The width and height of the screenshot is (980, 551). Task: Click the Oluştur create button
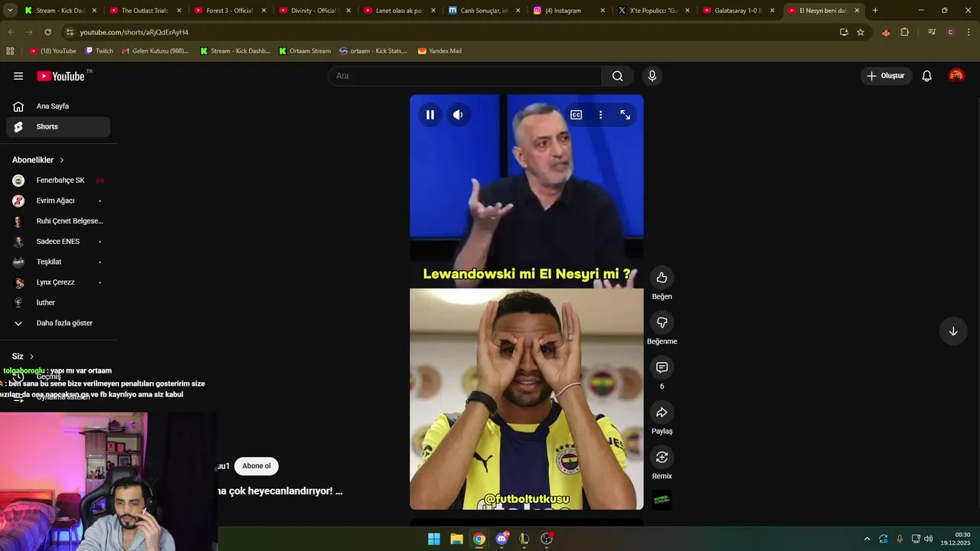click(x=886, y=76)
